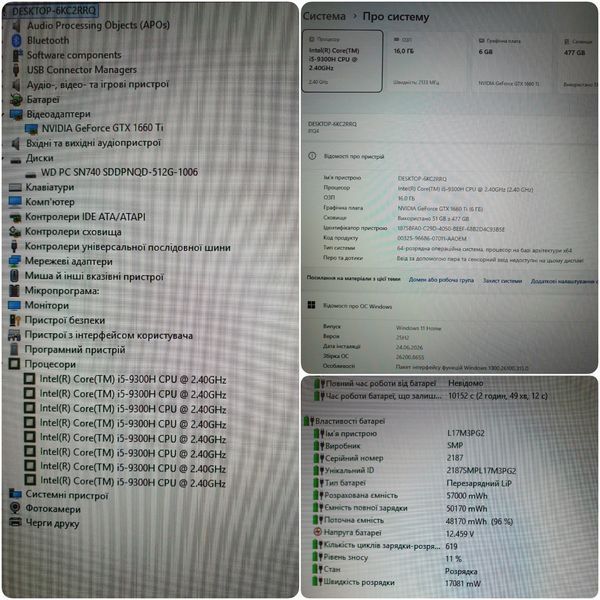Click the Комп'ютер monitor icon
Screen dimensions: 600x600
tap(15, 202)
